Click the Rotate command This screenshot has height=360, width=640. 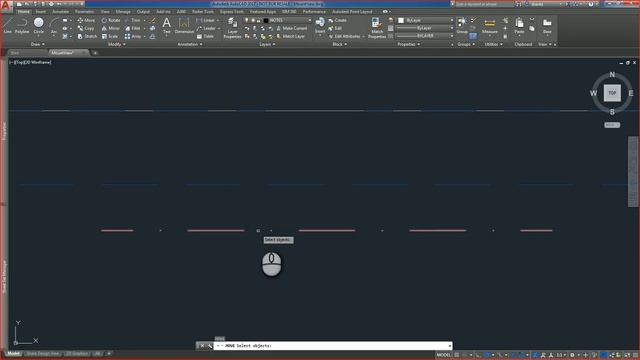pos(111,20)
